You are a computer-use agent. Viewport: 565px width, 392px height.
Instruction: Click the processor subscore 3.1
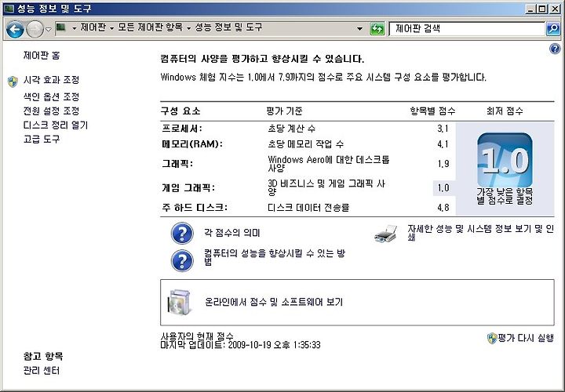443,129
